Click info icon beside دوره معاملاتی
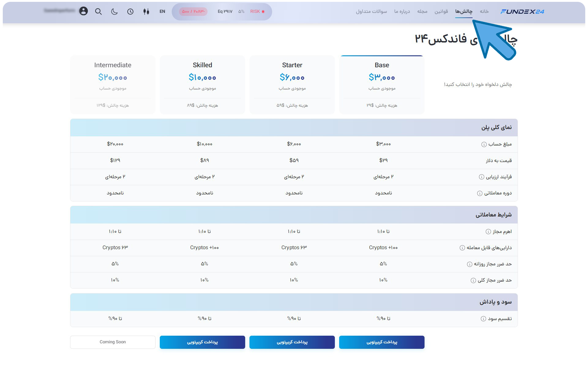 480,193
